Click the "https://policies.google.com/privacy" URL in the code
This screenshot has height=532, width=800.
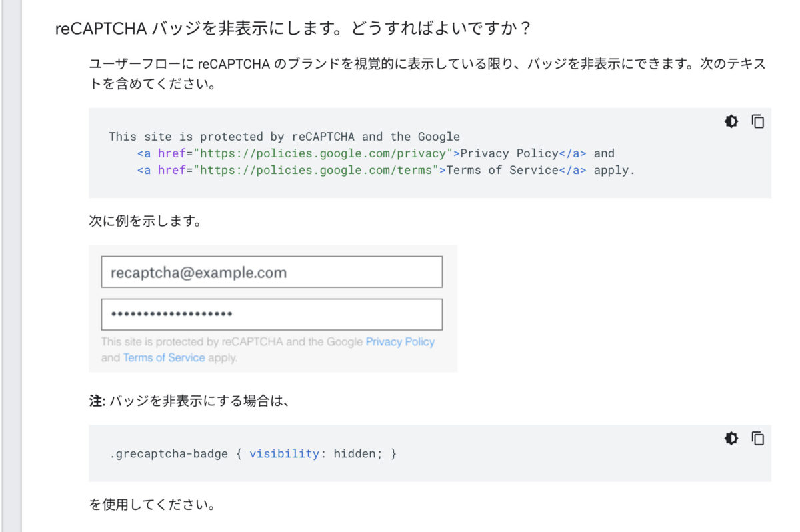click(323, 153)
